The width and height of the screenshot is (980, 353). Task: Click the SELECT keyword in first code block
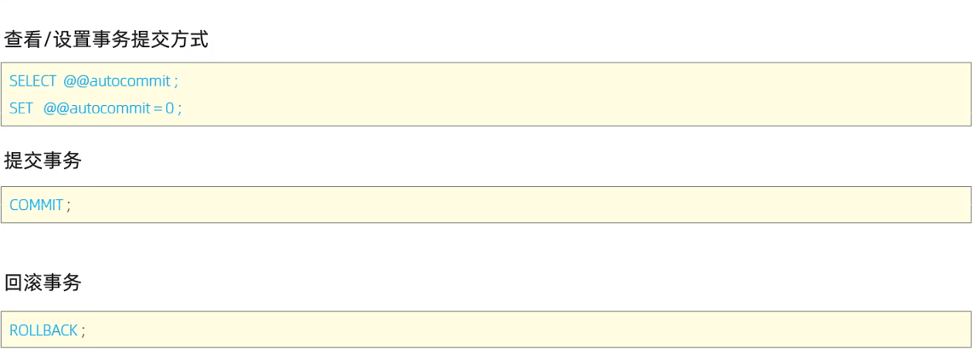click(32, 81)
